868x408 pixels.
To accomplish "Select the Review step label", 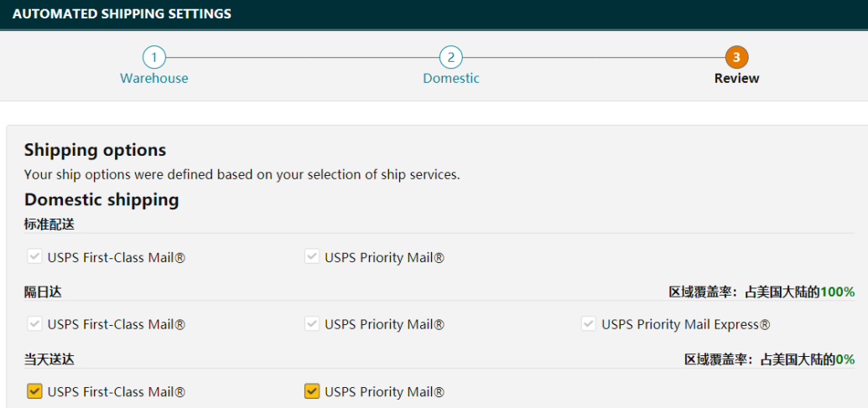I will (736, 78).
